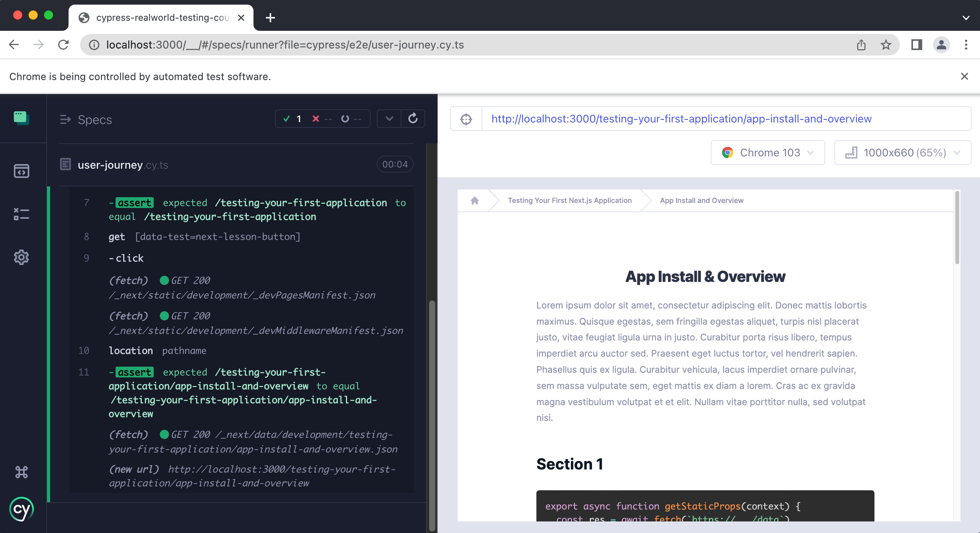Click Testing Your First Next.js Application breadcrumb
This screenshot has height=533, width=980.
569,200
